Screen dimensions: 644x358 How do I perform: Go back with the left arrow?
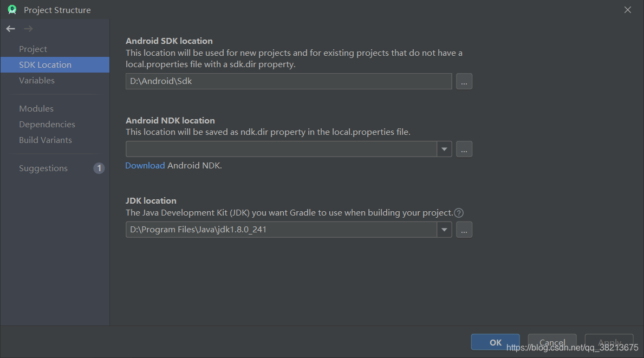(11, 29)
